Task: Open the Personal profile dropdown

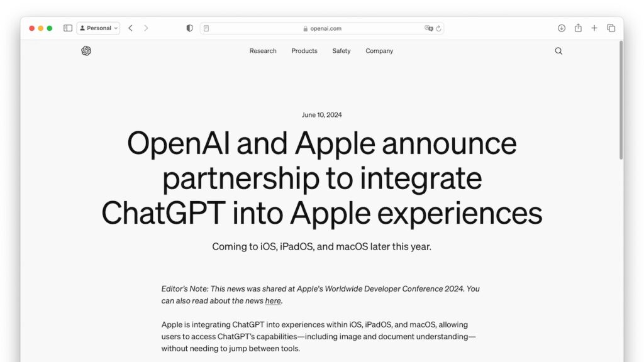Action: pyautogui.click(x=98, y=28)
